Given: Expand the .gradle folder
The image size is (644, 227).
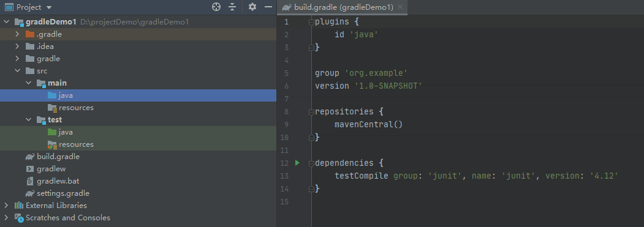Looking at the screenshot, I should [x=17, y=34].
